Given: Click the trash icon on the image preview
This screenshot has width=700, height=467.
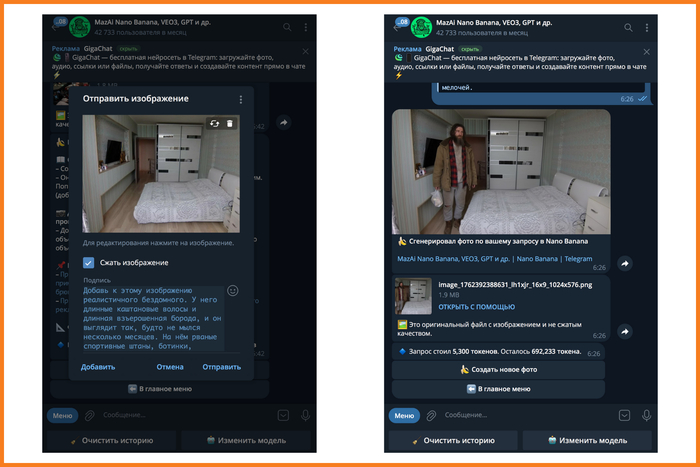Looking at the screenshot, I should pyautogui.click(x=229, y=123).
